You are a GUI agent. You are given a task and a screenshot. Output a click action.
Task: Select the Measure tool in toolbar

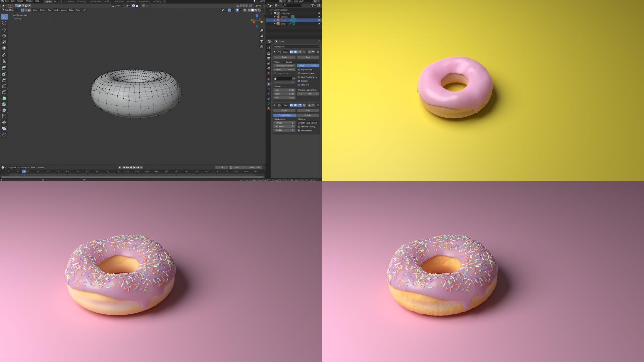pos(4,61)
